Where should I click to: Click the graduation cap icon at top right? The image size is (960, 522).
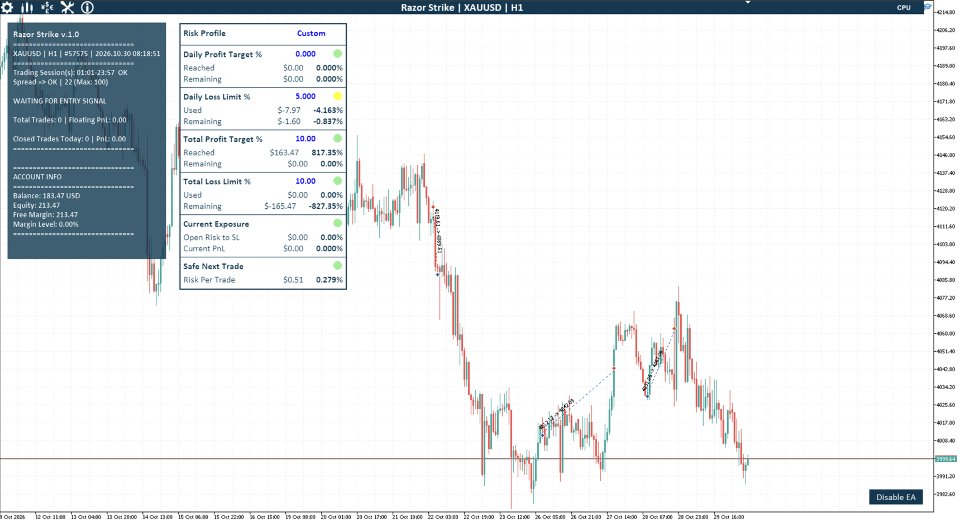[928, 6]
